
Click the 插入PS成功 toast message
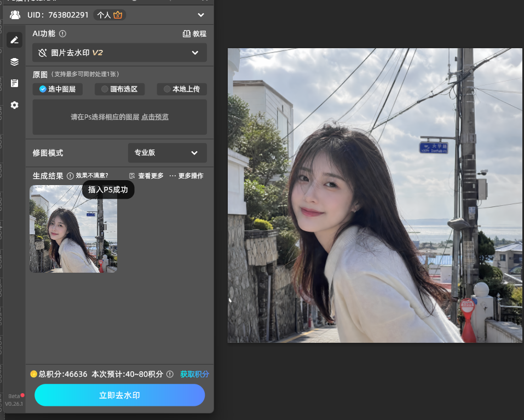108,190
